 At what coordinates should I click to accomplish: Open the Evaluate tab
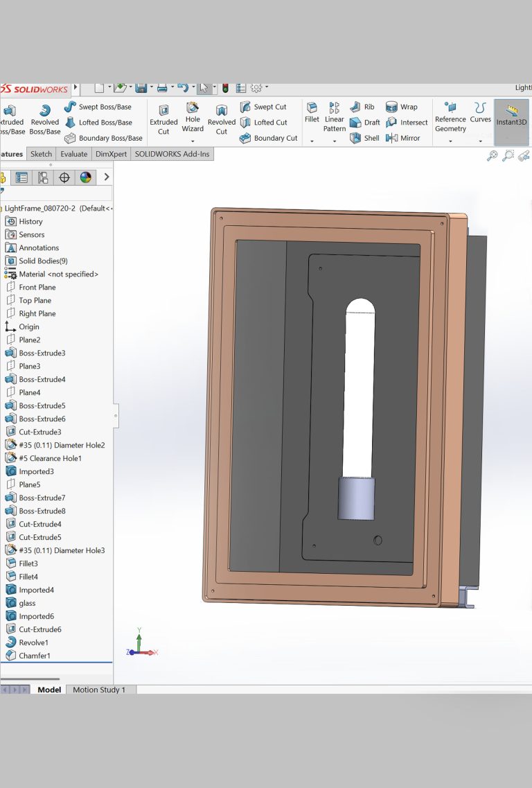point(73,154)
